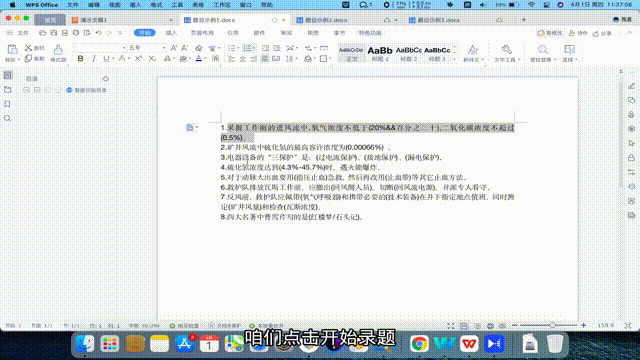Open the Paste dropdown arrow
The width and height of the screenshot is (640, 360).
click(x=19, y=60)
